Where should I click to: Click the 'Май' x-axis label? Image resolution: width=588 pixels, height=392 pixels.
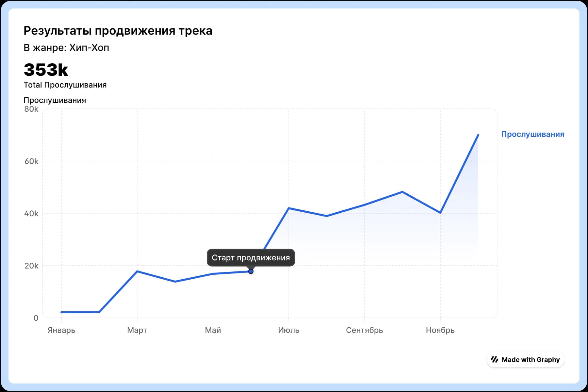click(x=213, y=330)
